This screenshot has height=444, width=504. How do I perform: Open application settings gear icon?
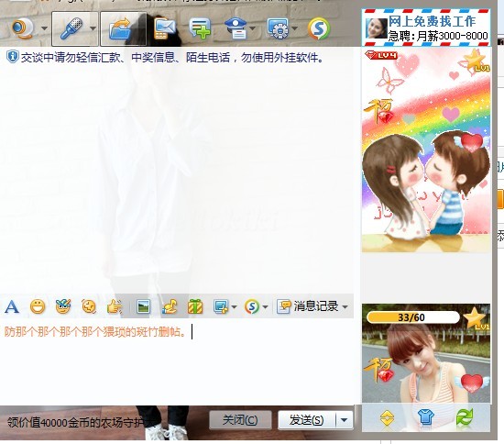pos(279,28)
